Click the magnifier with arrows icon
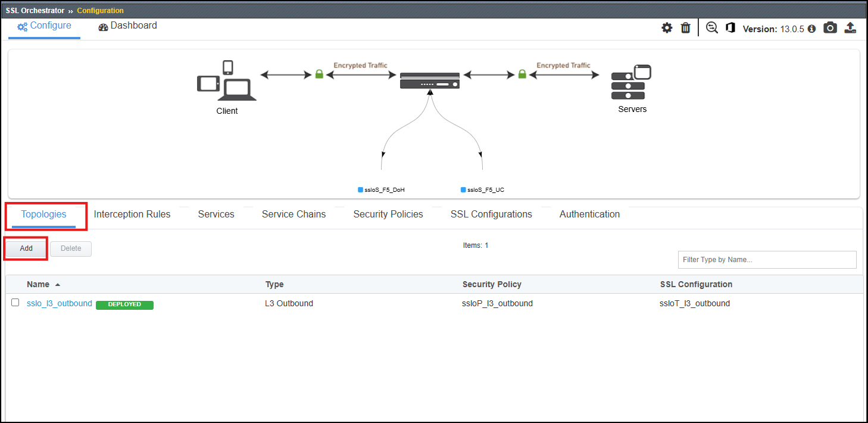 coord(712,28)
